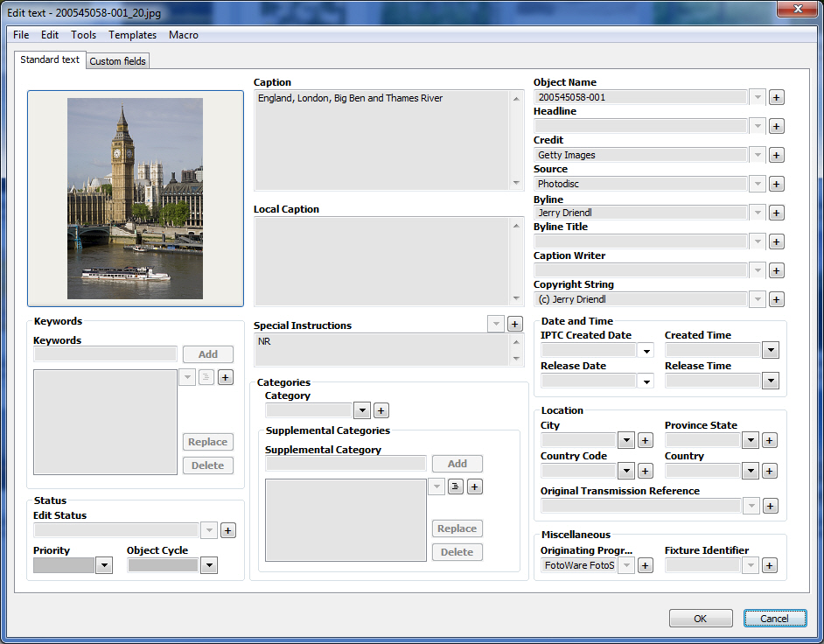Click the plus icon beside Special Instructions

pyautogui.click(x=514, y=324)
